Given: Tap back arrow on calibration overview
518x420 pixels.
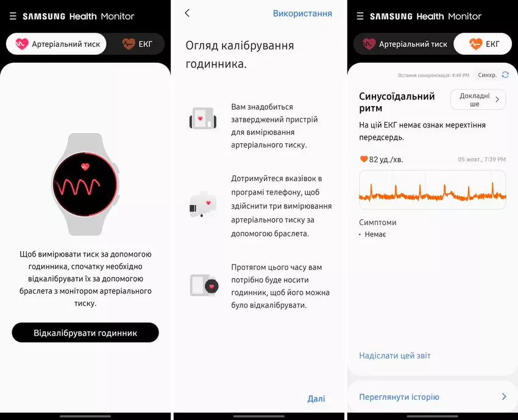Looking at the screenshot, I should pyautogui.click(x=187, y=13).
